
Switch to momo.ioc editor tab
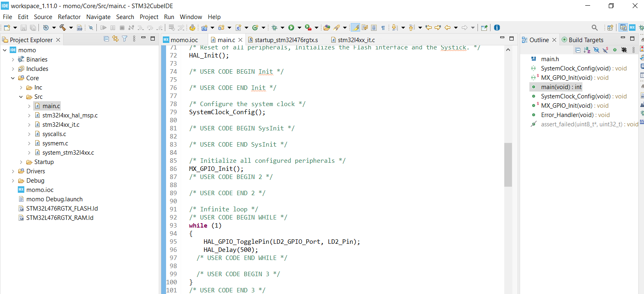[x=181, y=40]
